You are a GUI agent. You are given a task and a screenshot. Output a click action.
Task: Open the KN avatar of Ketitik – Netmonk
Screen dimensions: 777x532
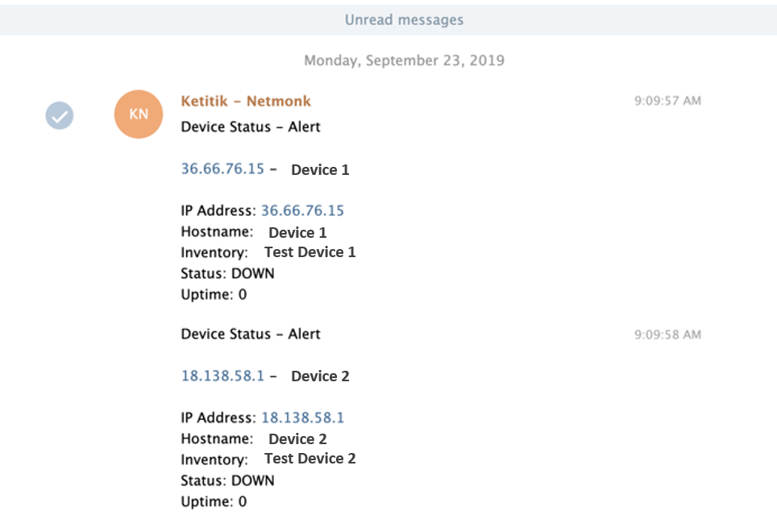(138, 114)
